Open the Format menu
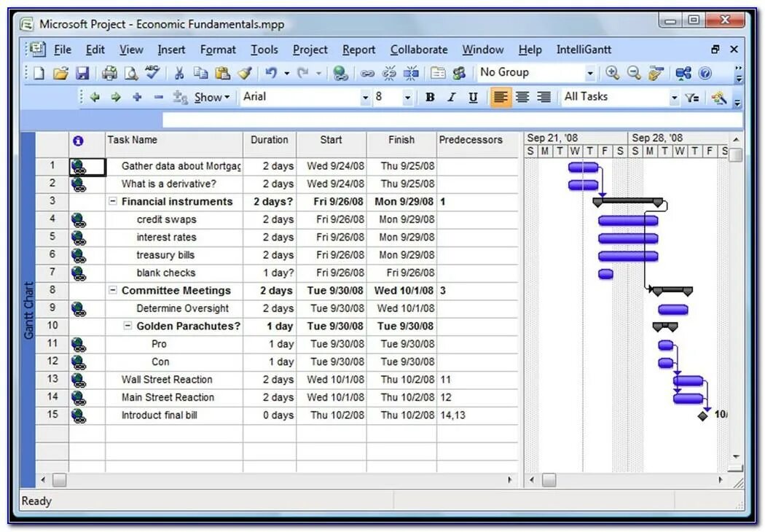765x532 pixels. [x=218, y=50]
